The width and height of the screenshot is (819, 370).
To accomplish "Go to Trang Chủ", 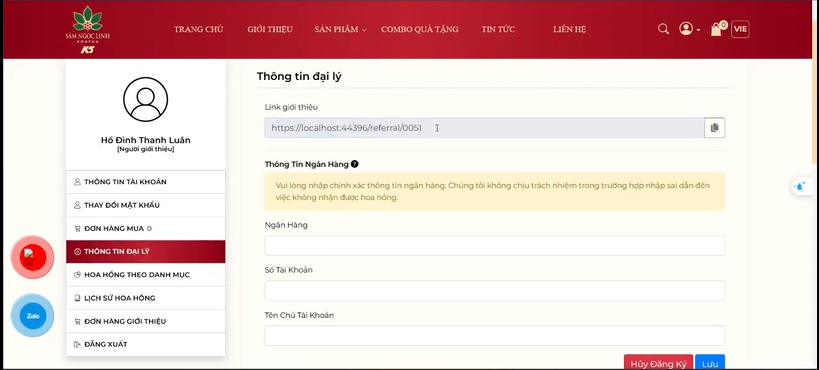I will point(198,29).
